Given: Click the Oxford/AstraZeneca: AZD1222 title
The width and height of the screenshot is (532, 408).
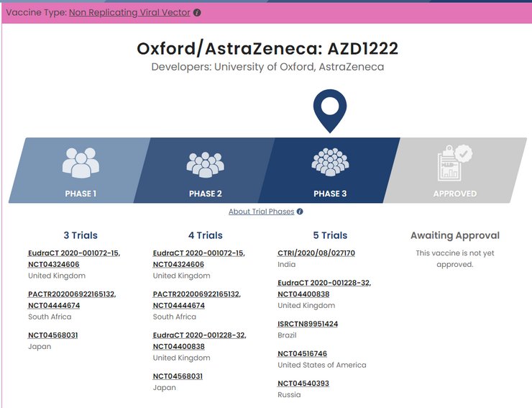Looking at the screenshot, I should click(x=267, y=49).
